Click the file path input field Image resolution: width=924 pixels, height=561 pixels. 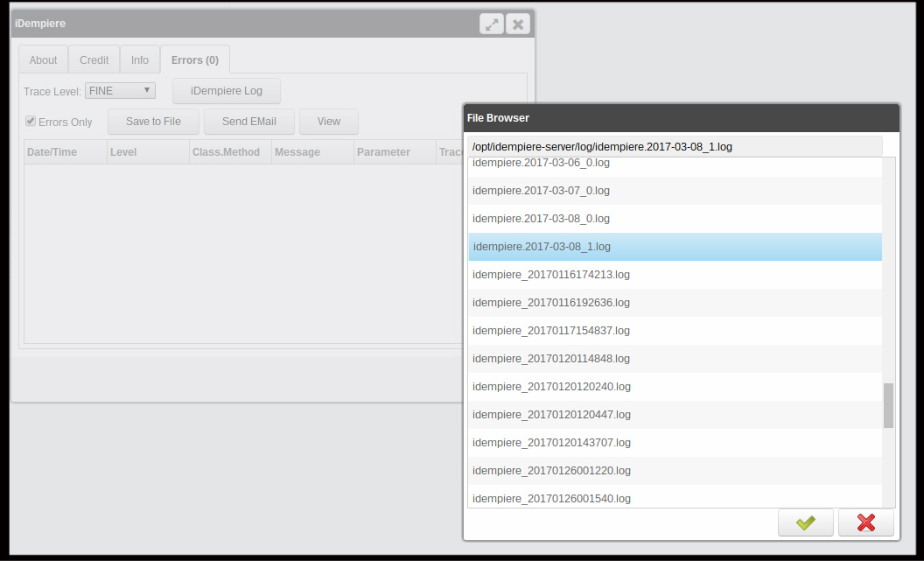pyautogui.click(x=675, y=147)
